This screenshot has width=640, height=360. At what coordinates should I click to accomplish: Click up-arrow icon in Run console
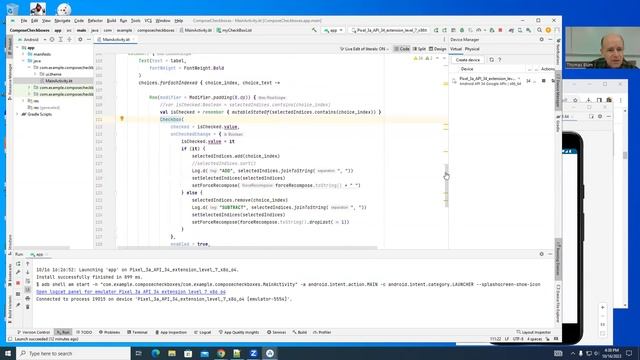(x=28, y=264)
